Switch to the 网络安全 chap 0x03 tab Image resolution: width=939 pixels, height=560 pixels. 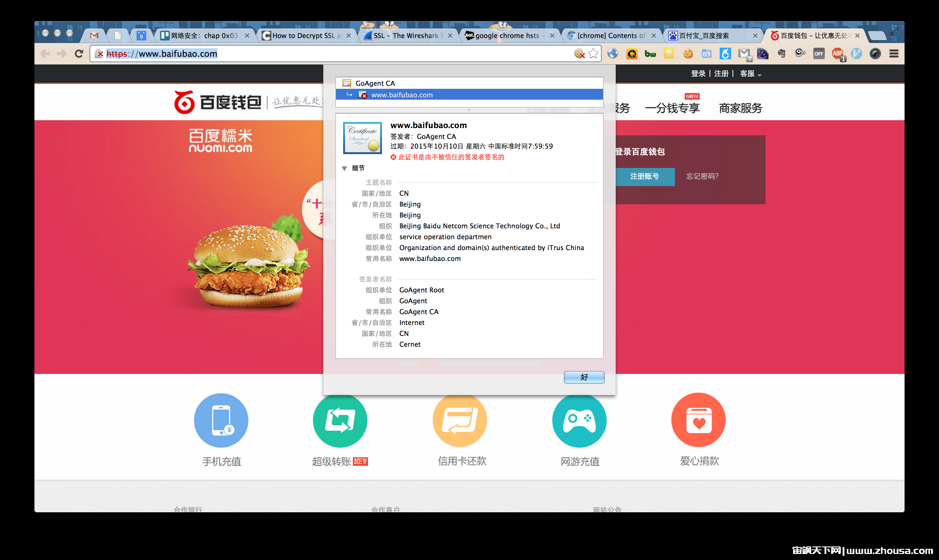pyautogui.click(x=204, y=35)
